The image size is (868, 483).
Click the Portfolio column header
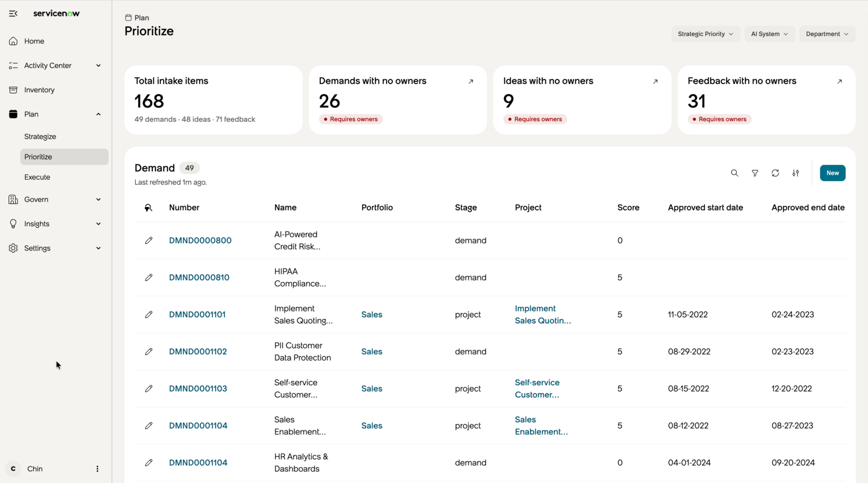(377, 208)
